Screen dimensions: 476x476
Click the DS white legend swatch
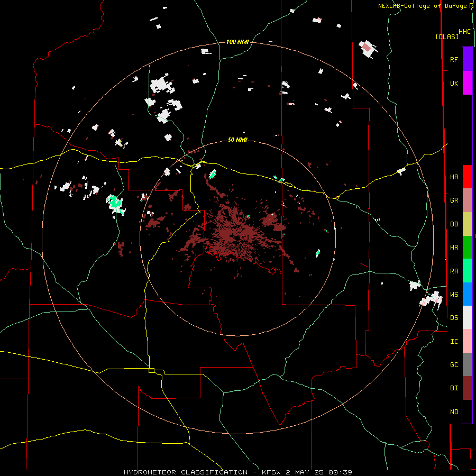[x=467, y=317]
